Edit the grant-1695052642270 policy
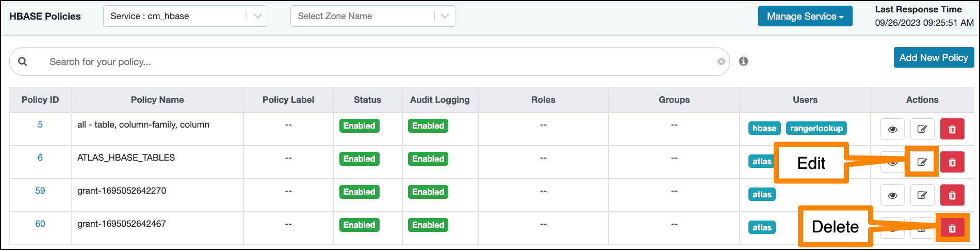 (x=922, y=195)
